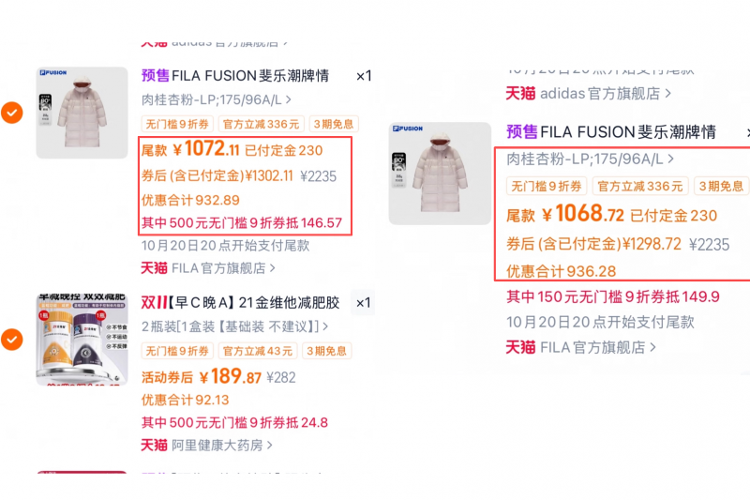Open the 双11 早C晚A 金维他 product title
The width and height of the screenshot is (750, 500).
(x=240, y=302)
